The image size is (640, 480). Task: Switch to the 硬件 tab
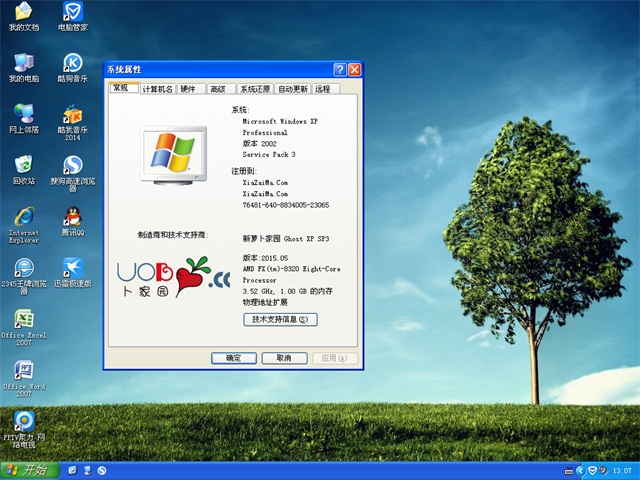click(x=189, y=89)
